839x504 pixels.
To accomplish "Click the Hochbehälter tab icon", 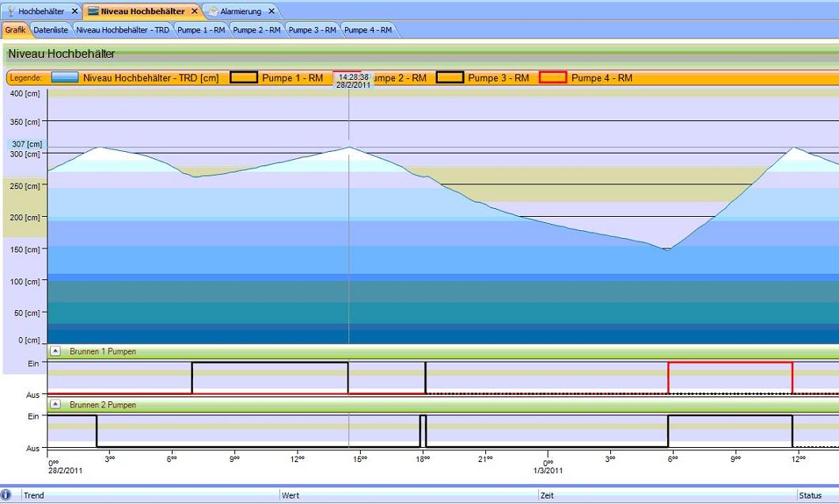I will point(9,11).
